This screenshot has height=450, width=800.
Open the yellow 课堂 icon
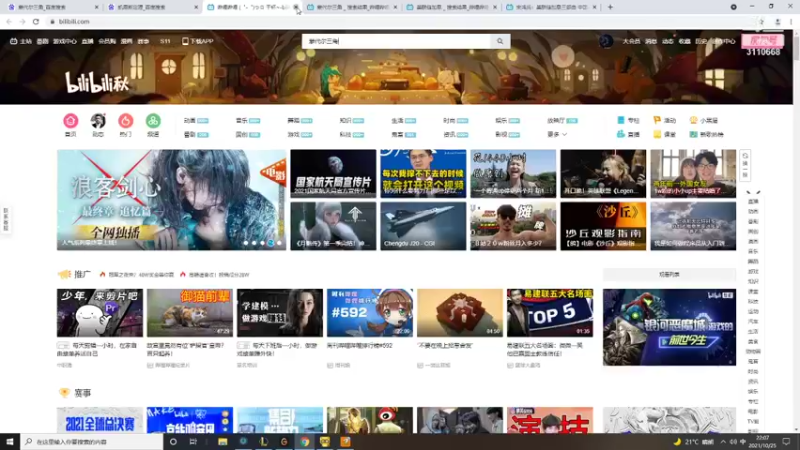tap(657, 134)
